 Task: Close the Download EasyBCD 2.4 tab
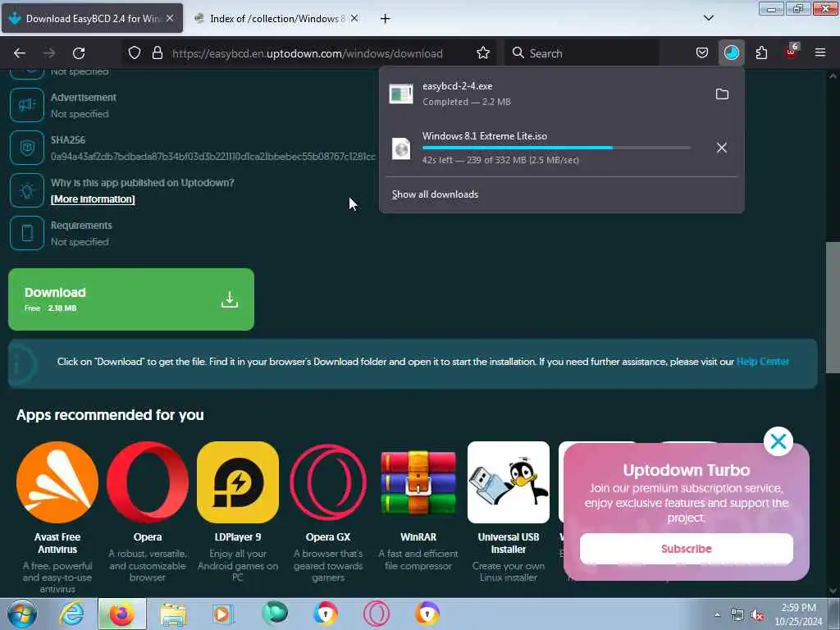[x=170, y=18]
